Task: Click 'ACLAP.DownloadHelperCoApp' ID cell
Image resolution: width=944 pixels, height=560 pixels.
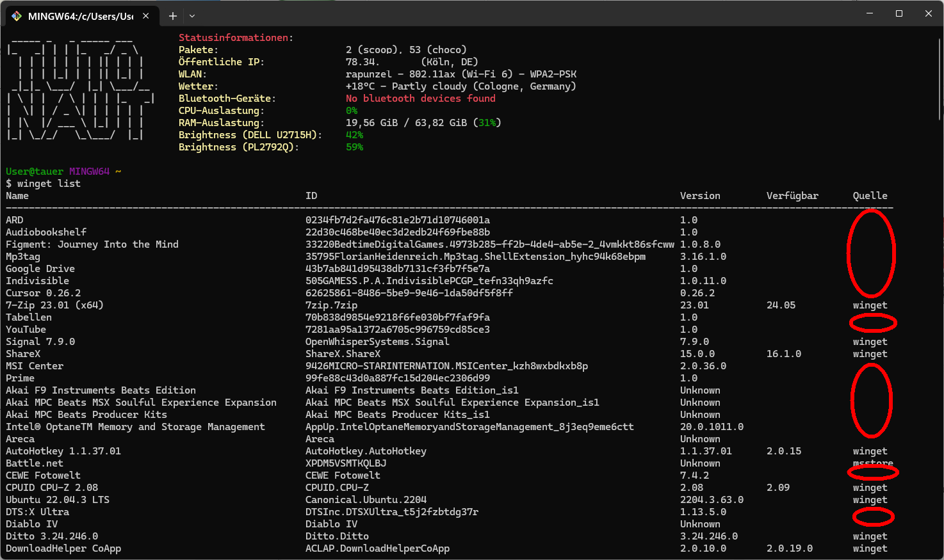Action: coord(377,548)
